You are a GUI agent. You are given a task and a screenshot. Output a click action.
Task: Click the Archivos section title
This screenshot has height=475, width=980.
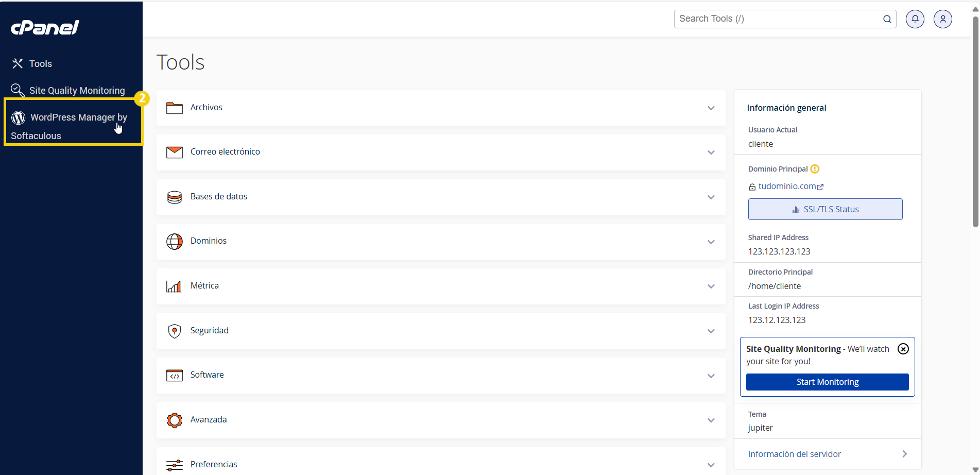coord(207,108)
